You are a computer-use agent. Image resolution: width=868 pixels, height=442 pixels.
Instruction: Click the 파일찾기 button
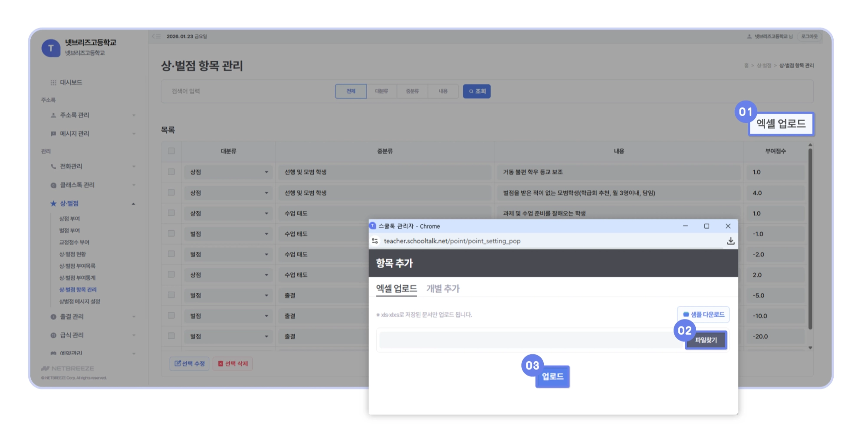pyautogui.click(x=706, y=340)
